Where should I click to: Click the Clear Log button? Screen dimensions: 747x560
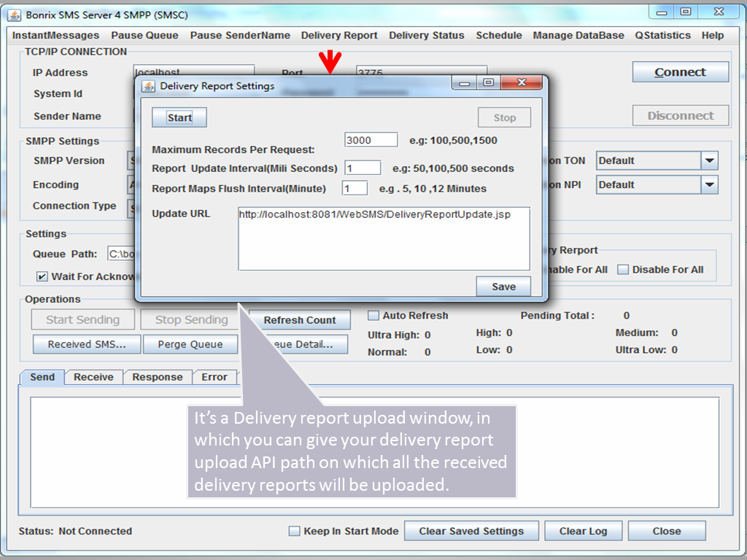[x=583, y=531]
